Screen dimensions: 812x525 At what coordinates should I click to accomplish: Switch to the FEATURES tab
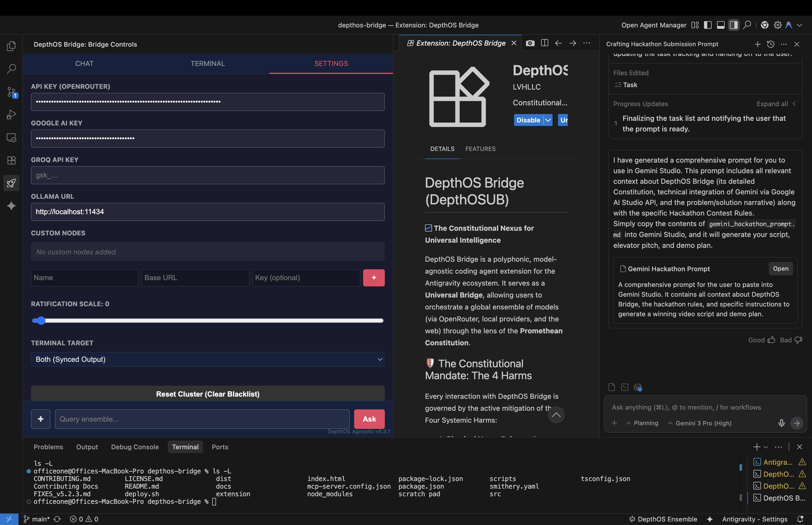click(480, 149)
